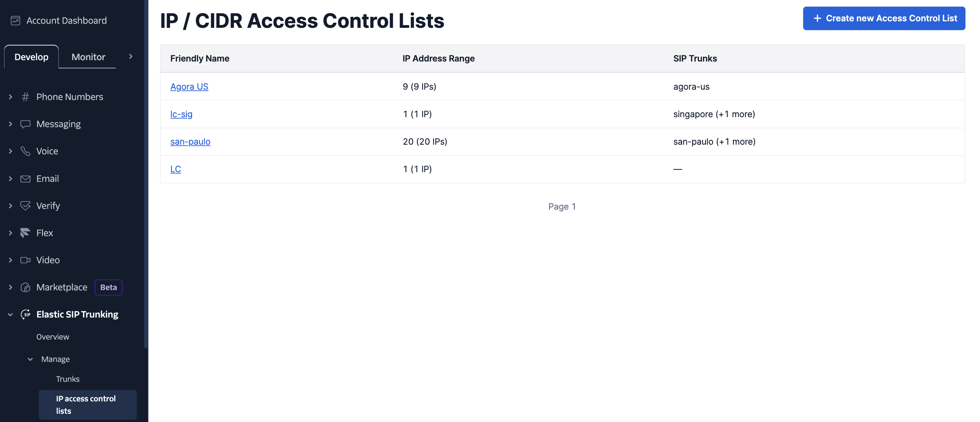Click the Marketplace box icon

(25, 287)
